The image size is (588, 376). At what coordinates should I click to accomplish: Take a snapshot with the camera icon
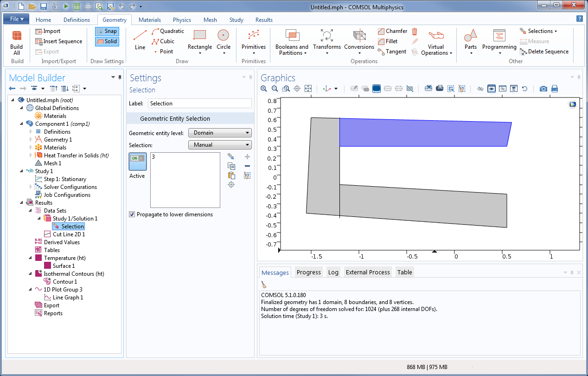pos(543,89)
